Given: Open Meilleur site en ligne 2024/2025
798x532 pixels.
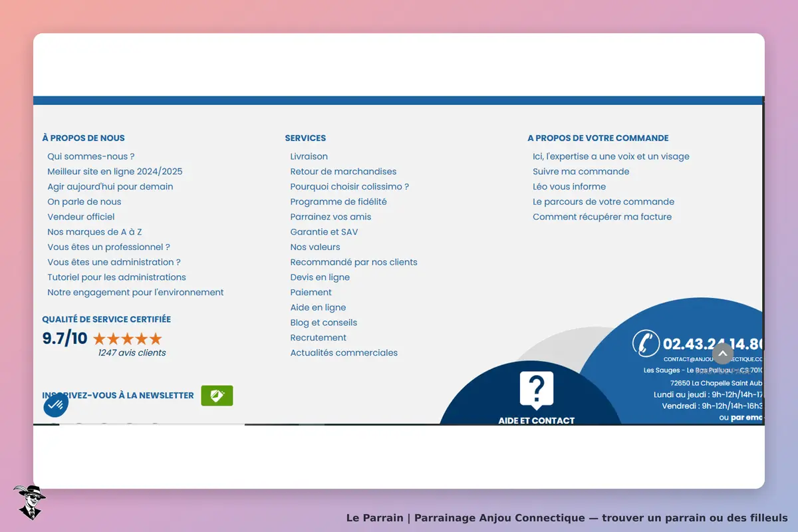Looking at the screenshot, I should point(115,172).
